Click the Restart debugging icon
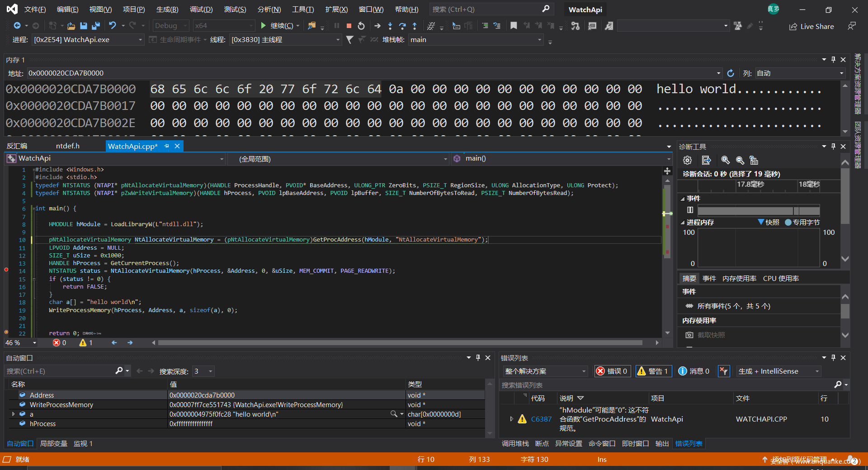The height and width of the screenshot is (470, 868). 361,26
